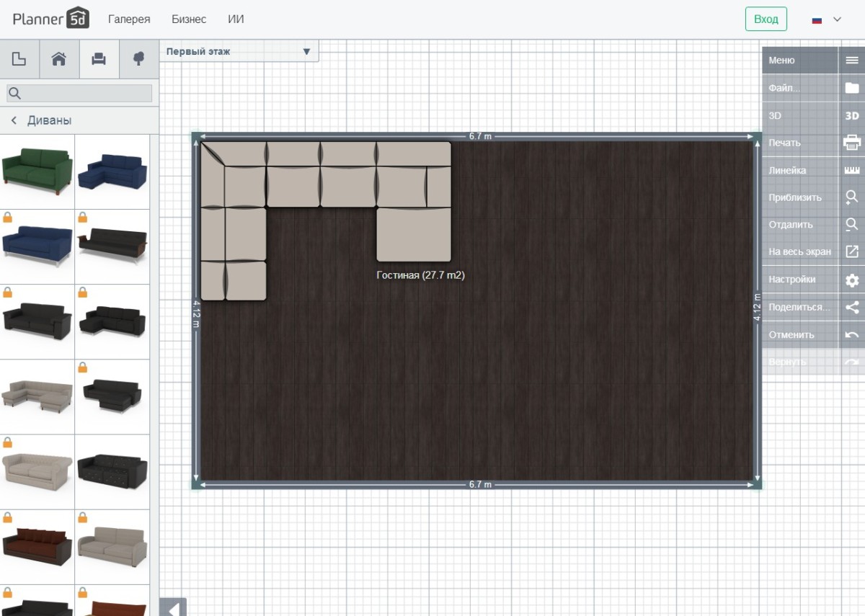Click the Приблизить label
Image resolution: width=865 pixels, height=616 pixels.
tap(795, 197)
